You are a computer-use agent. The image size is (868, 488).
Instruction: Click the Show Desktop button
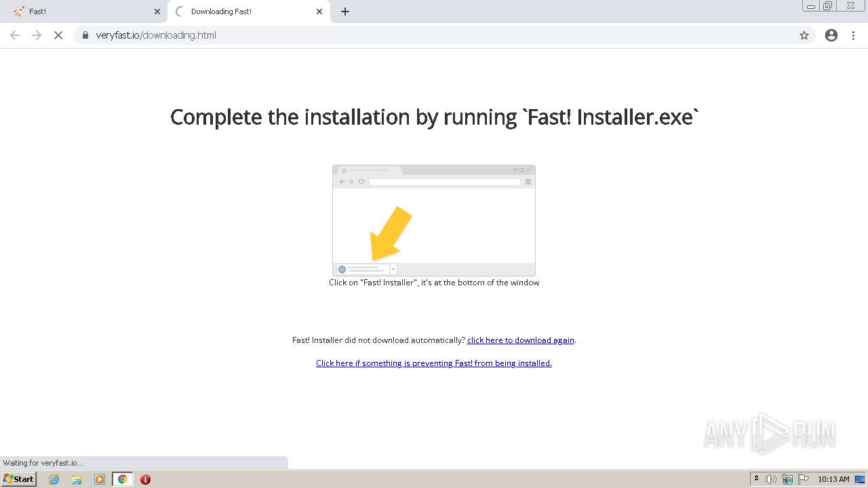861,479
